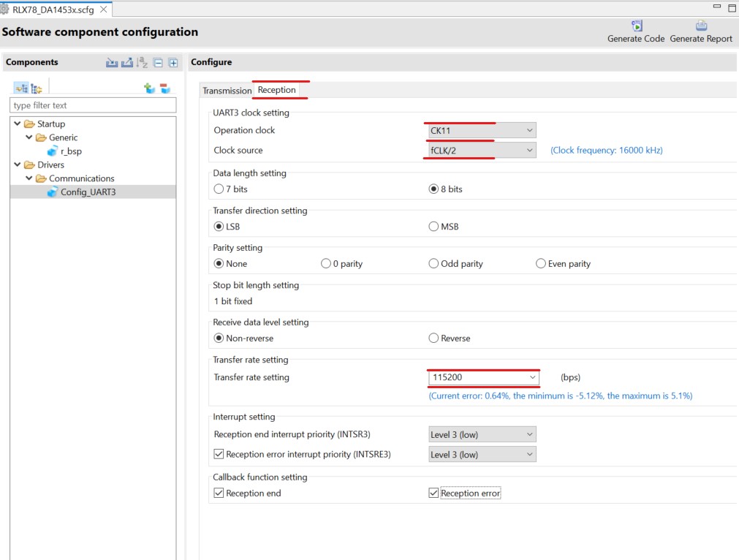Select 8 bits data length
This screenshot has width=739, height=560.
coord(433,189)
